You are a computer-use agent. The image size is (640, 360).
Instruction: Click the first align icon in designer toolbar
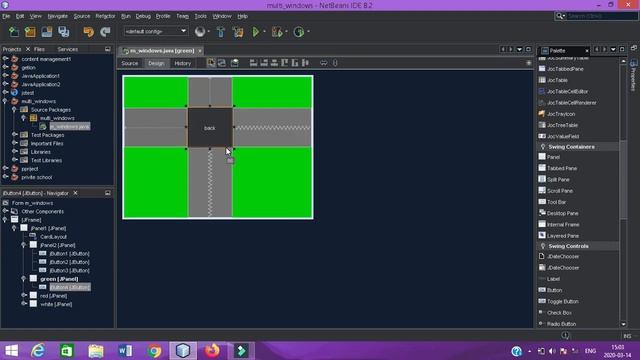coord(253,63)
